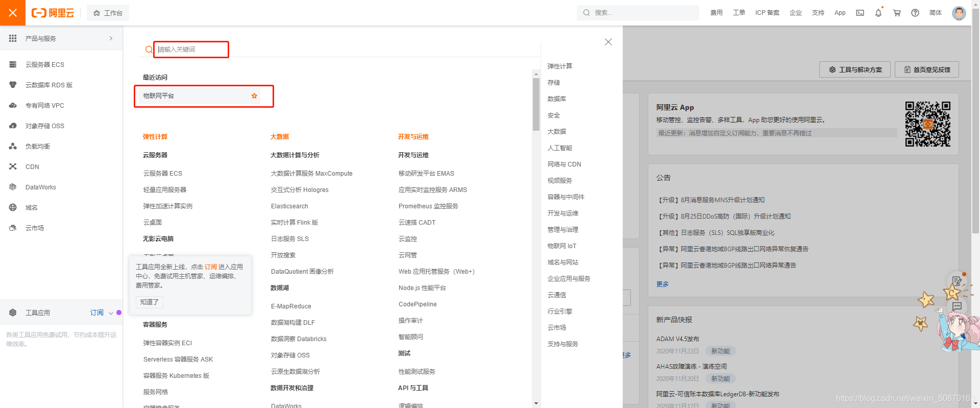Dismiss tooltip with 知道了 button
The width and height of the screenshot is (980, 408).
tap(150, 302)
